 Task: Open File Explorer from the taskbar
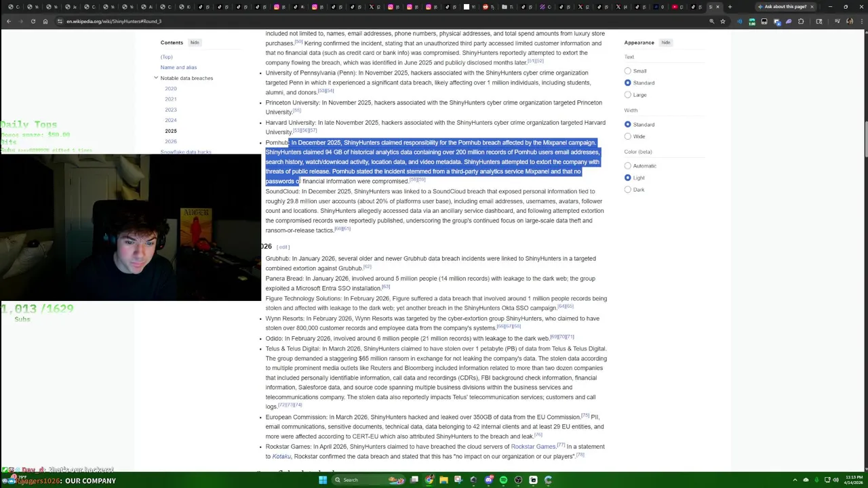(x=443, y=480)
